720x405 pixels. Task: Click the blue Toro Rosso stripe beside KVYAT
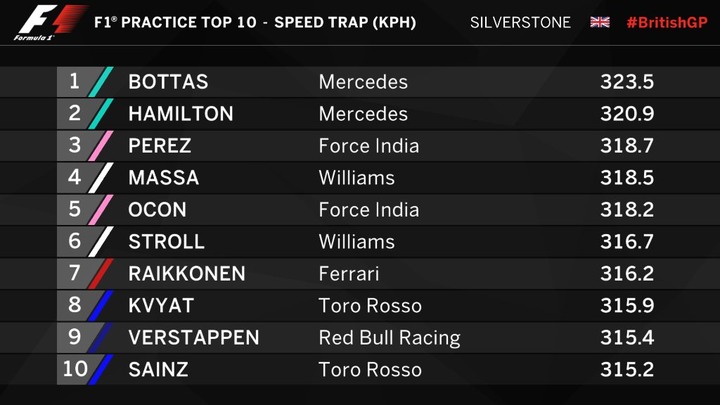pos(101,305)
